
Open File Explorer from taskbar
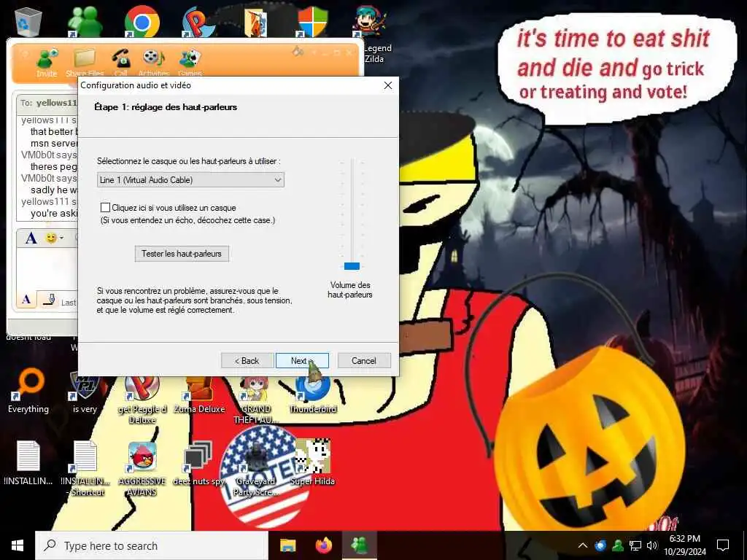(287, 545)
